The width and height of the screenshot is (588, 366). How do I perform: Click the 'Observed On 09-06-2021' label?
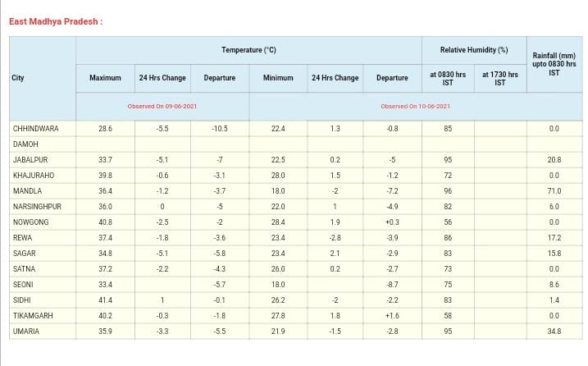162,107
